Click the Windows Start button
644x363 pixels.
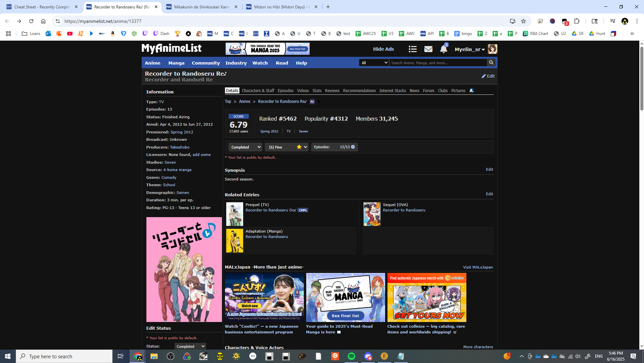coord(8,356)
